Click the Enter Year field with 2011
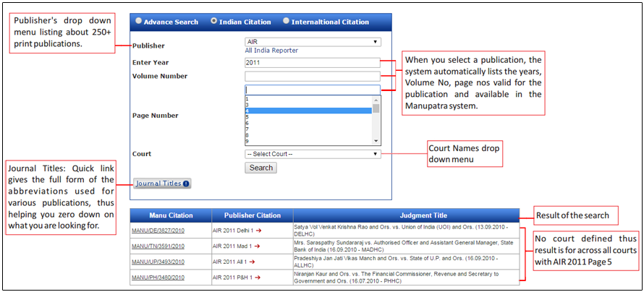The width and height of the screenshot is (644, 292). click(313, 63)
